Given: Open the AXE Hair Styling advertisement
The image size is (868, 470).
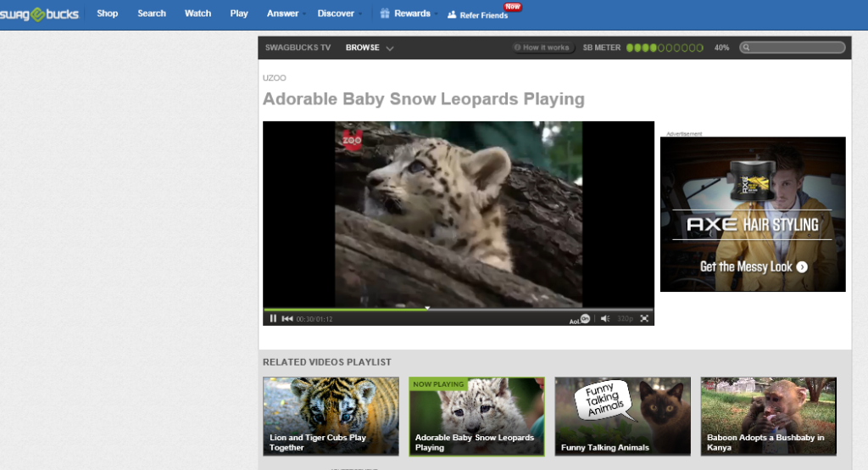Looking at the screenshot, I should pos(753,214).
